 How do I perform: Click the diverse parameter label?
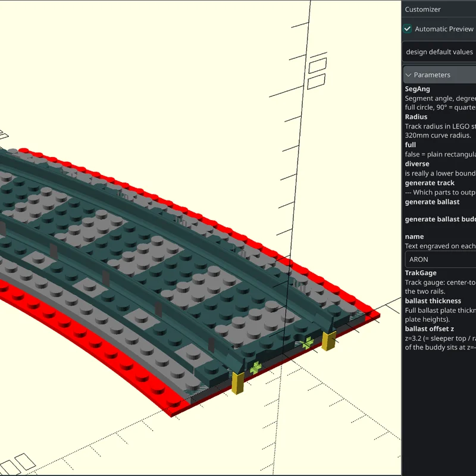417,164
